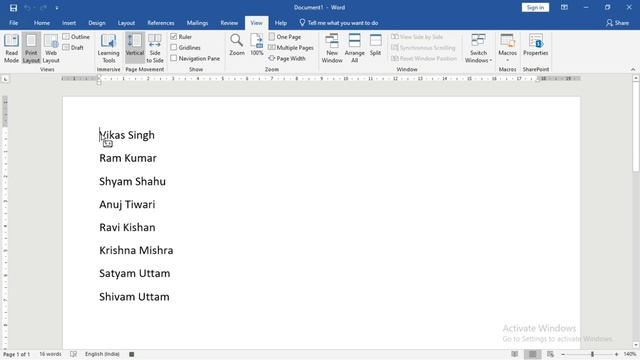
Task: Open the Help tab
Action: [x=280, y=23]
